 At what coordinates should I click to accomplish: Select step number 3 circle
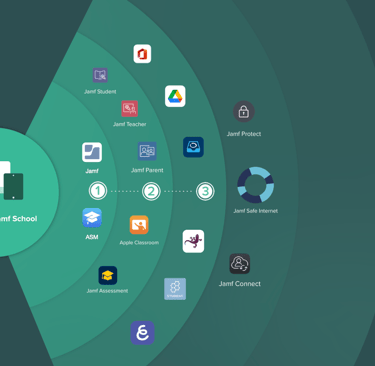coord(205,191)
